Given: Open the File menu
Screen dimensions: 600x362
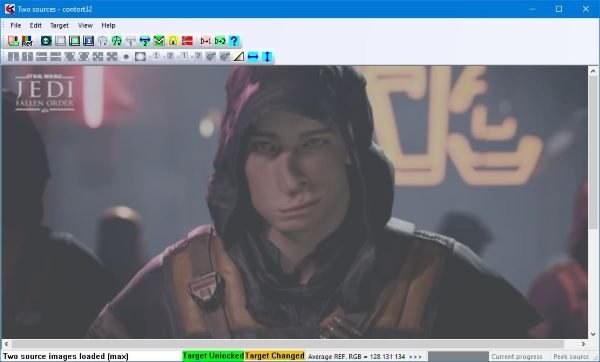Looking at the screenshot, I should pos(16,25).
